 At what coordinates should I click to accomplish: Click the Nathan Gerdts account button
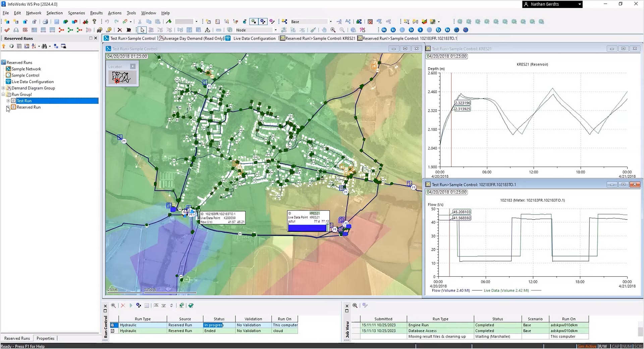click(x=552, y=4)
